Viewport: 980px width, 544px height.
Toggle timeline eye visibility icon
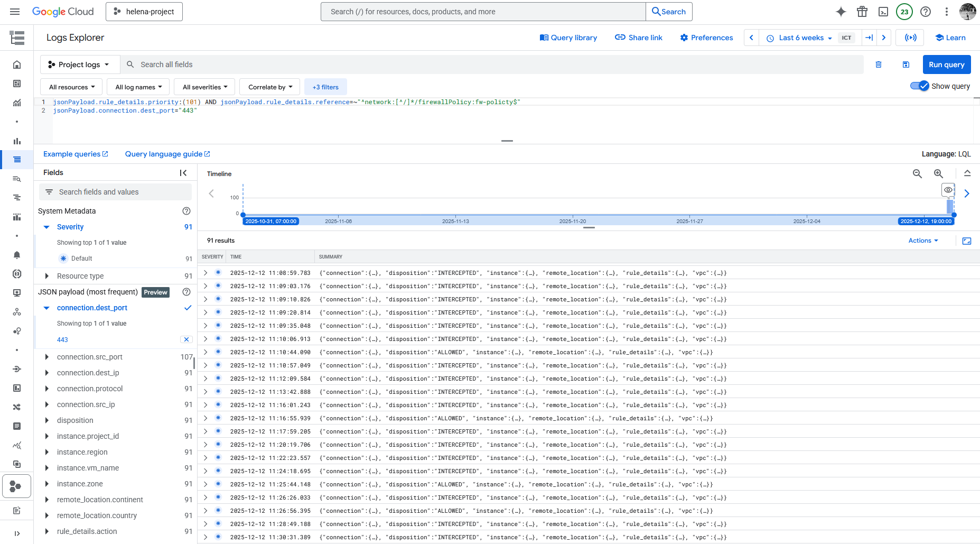pyautogui.click(x=948, y=190)
